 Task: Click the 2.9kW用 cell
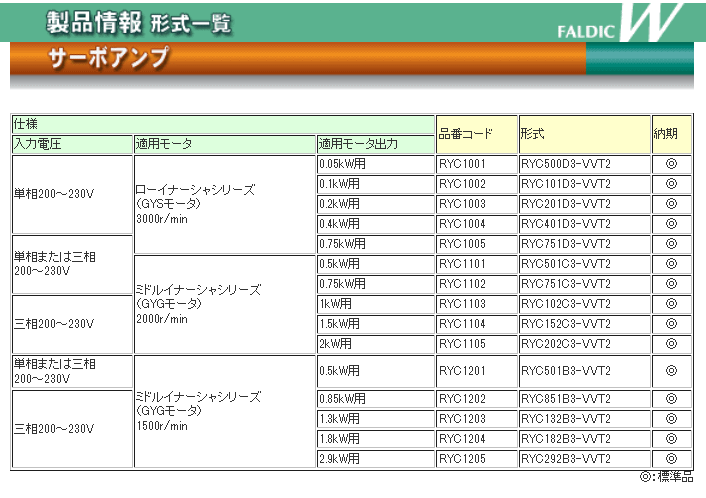376,459
